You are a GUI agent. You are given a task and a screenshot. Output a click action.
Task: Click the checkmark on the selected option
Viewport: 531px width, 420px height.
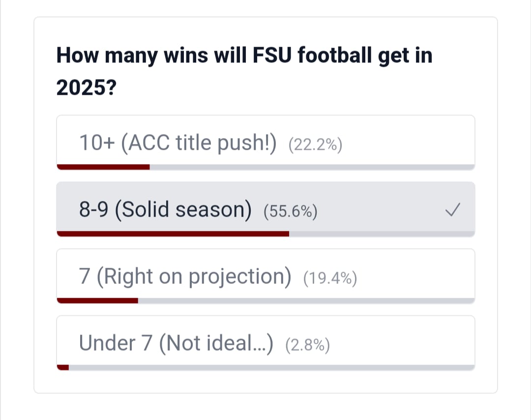pyautogui.click(x=452, y=211)
